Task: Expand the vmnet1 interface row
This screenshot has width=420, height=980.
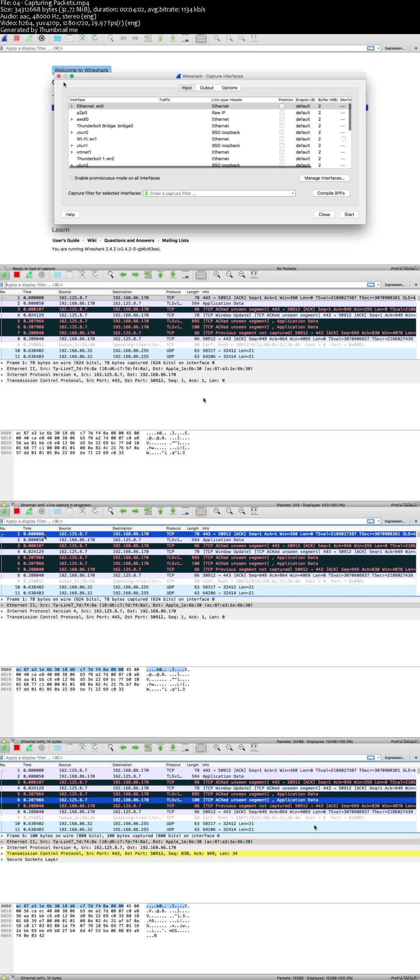Action: click(72, 152)
